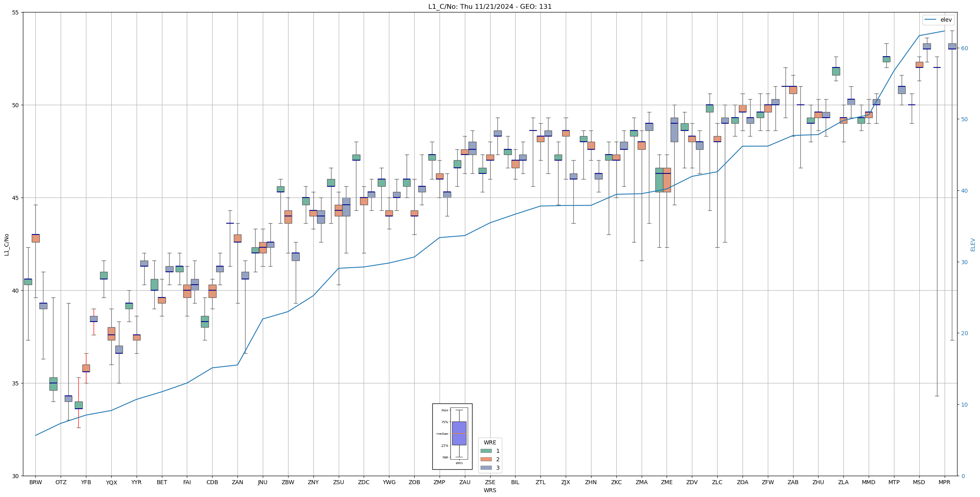Click the MPR station x-axis label
This screenshot has height=497, width=980.
[x=944, y=482]
